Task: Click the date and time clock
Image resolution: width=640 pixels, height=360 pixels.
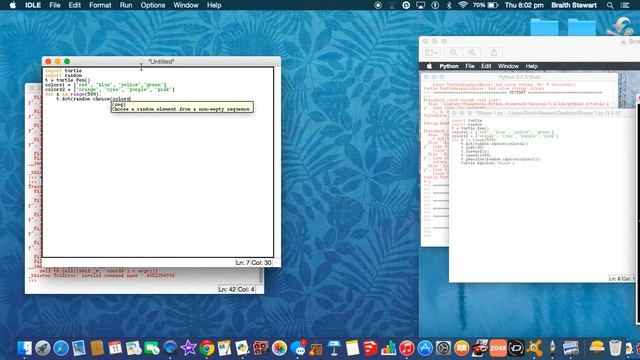Action: [524, 5]
